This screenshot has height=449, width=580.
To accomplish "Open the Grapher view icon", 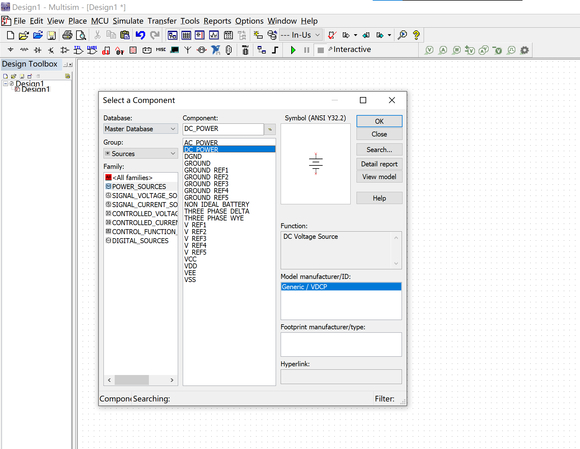I will 214,35.
